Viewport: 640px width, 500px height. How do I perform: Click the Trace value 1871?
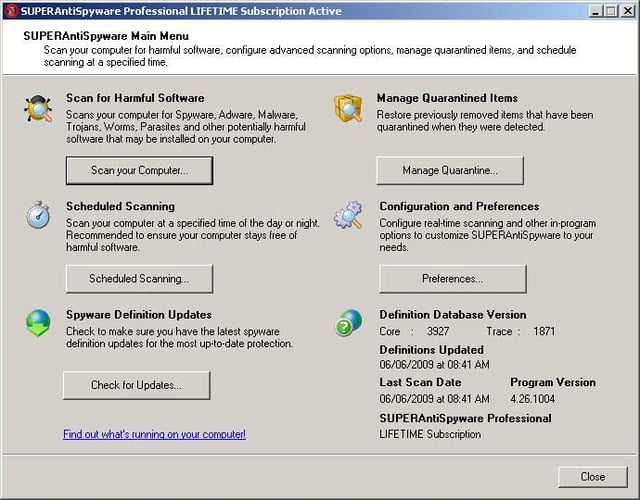coord(544,331)
